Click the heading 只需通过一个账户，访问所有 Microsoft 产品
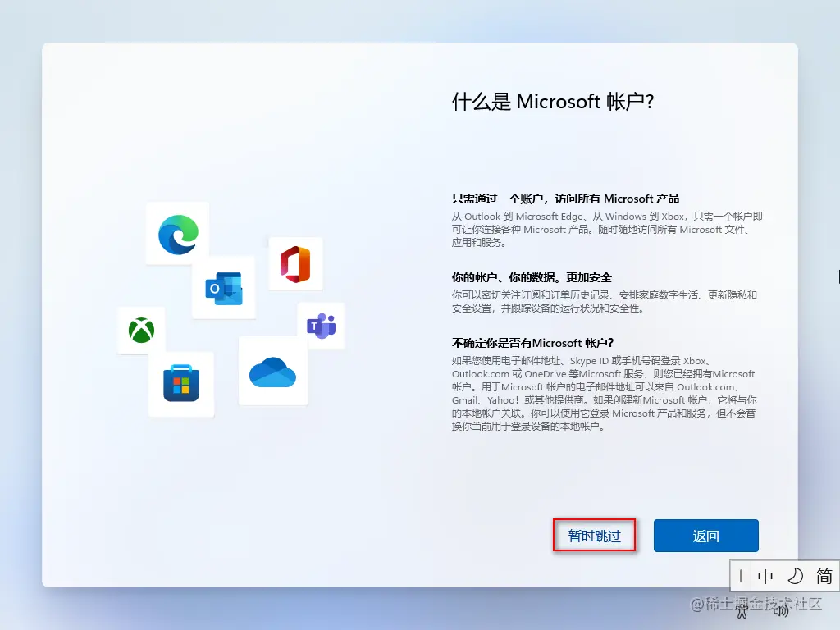 (565, 199)
